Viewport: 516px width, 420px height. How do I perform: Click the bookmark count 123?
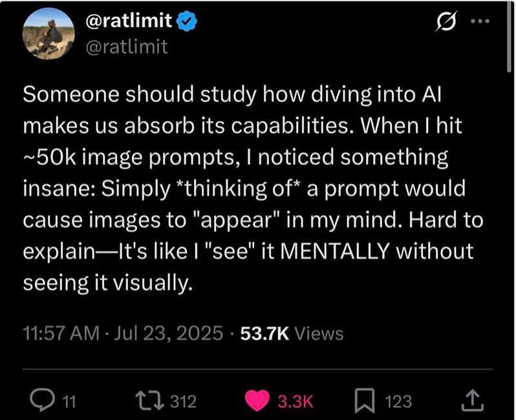[398, 402]
